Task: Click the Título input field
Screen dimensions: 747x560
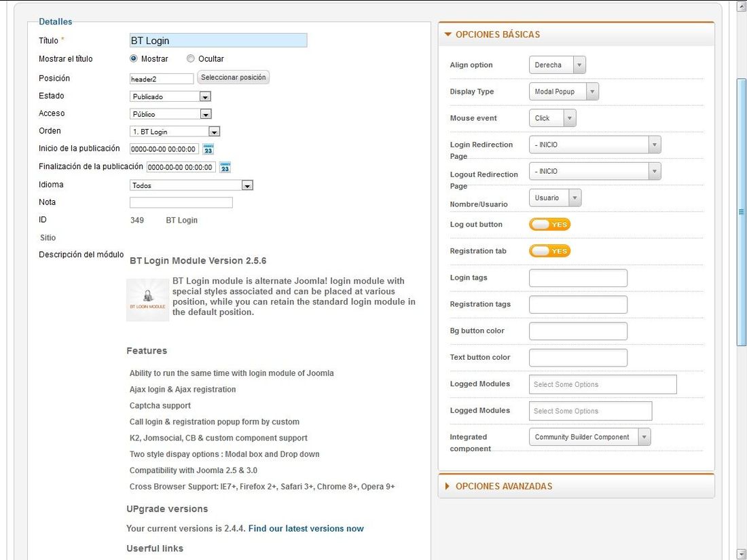Action: pos(218,41)
